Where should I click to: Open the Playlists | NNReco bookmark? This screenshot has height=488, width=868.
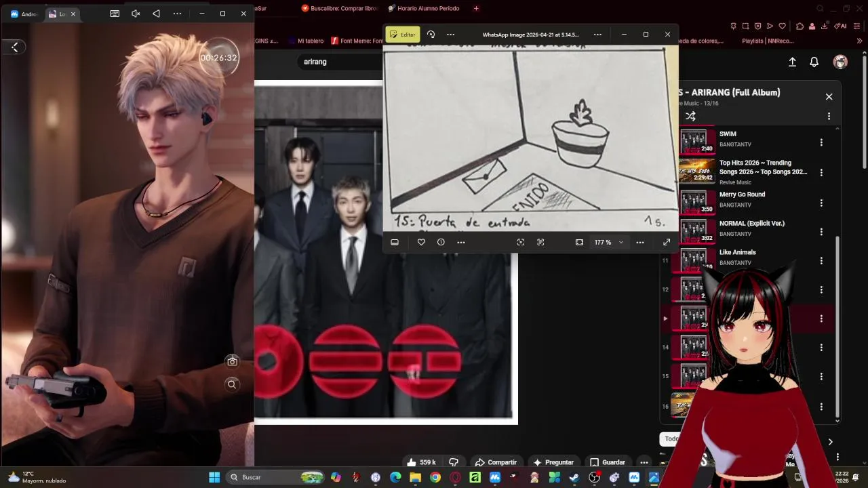click(x=768, y=41)
